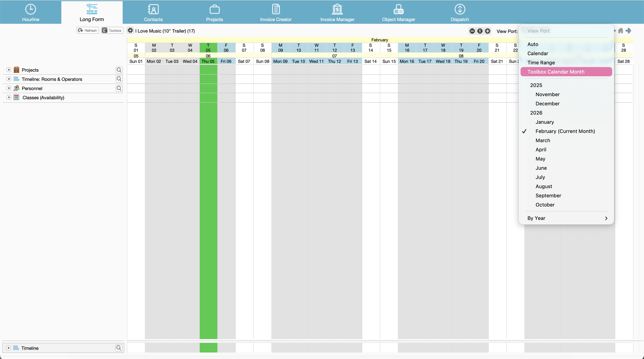The image size is (644, 359).
Task: Open the Hourline module icon
Action: point(30,10)
